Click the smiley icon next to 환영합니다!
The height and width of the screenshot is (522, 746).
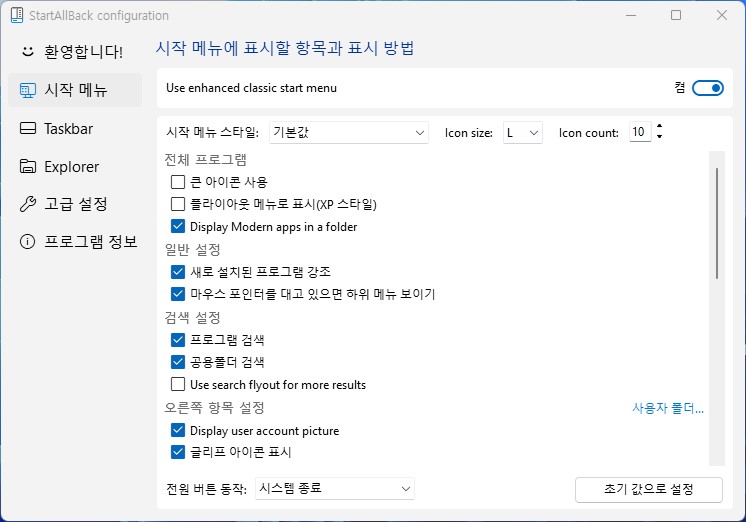pos(28,51)
